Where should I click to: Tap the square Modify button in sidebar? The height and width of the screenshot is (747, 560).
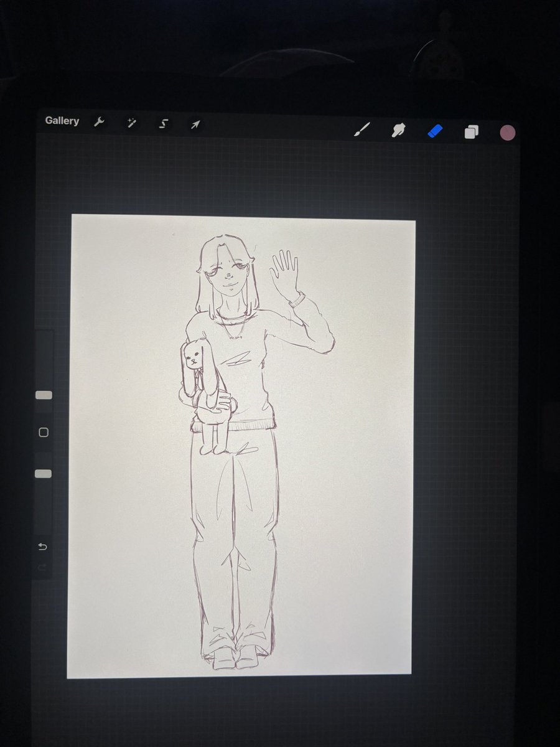coord(44,432)
